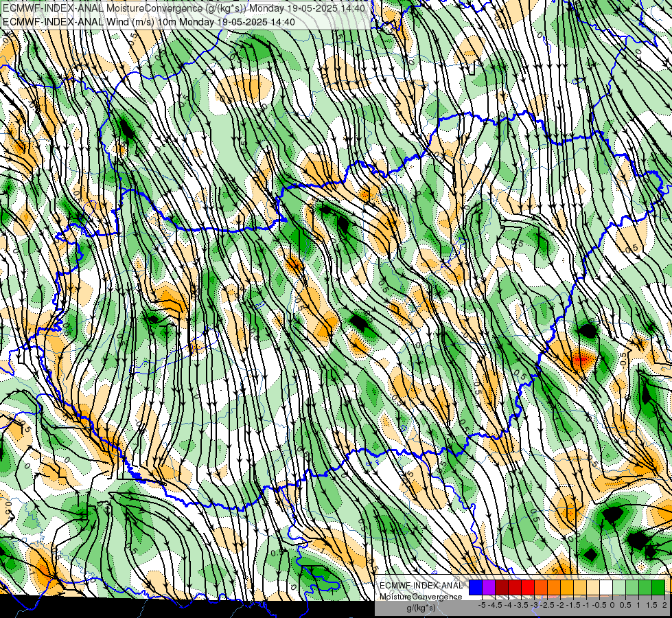Select the red-orange swatch above -2.5
672x618 pixels.
(x=541, y=588)
